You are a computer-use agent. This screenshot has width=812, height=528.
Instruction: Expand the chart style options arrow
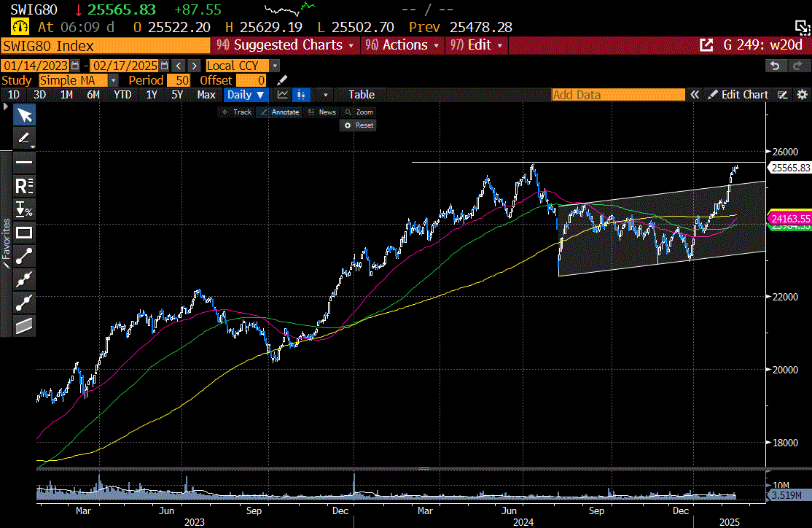(325, 95)
